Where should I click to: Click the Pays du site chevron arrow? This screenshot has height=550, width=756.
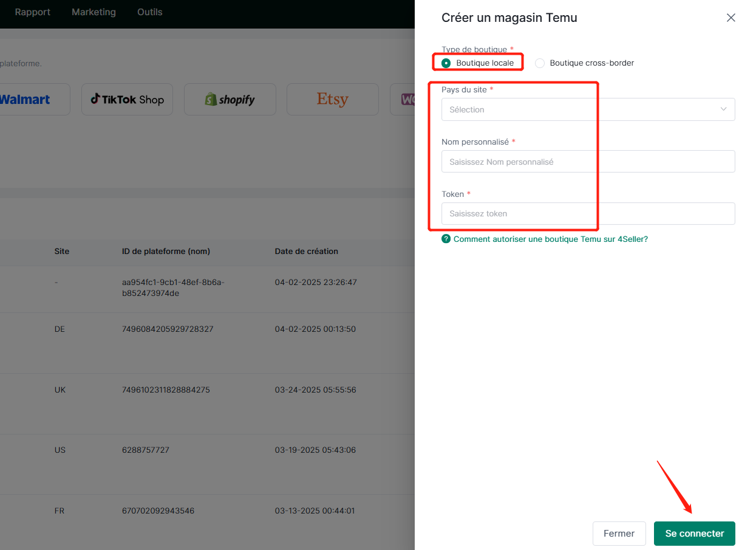click(x=723, y=109)
